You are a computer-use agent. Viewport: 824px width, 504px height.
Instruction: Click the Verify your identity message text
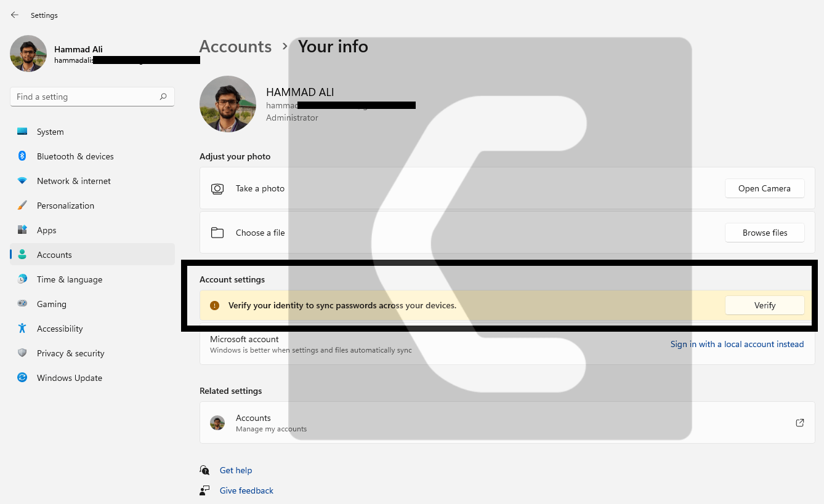342,305
